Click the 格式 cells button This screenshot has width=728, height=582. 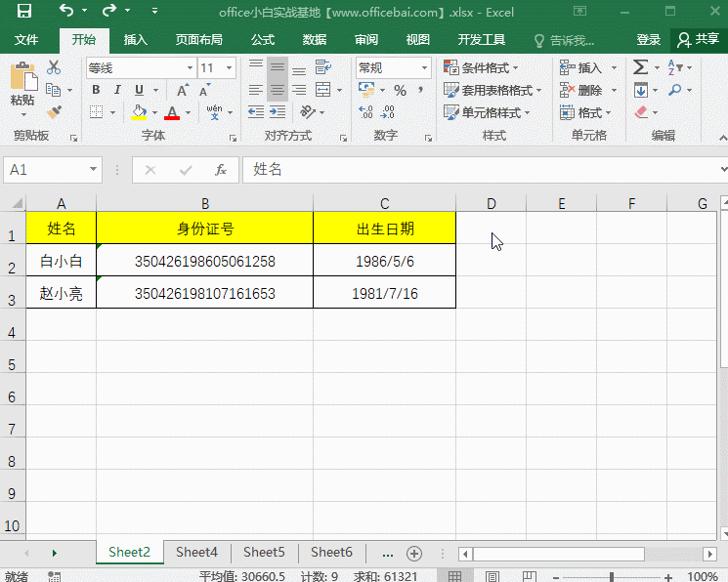[x=585, y=112]
